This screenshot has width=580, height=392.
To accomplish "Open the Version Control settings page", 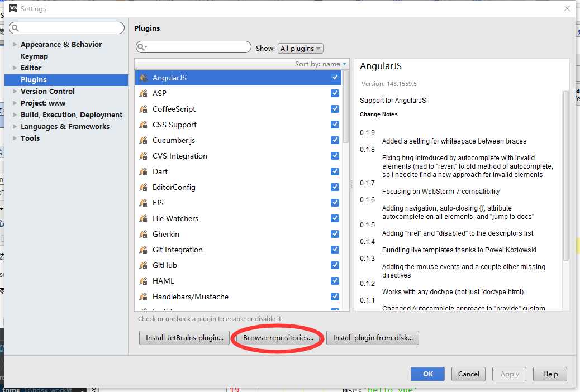I will [x=47, y=92].
